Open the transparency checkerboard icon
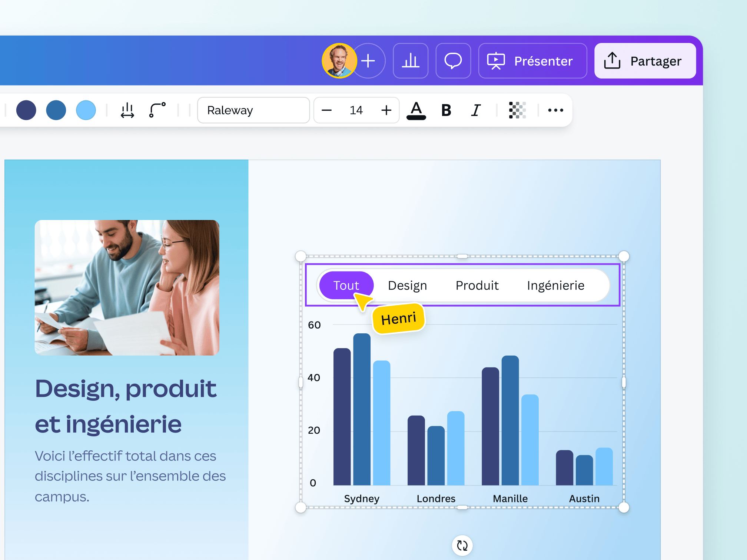Viewport: 747px width, 560px height. (517, 110)
